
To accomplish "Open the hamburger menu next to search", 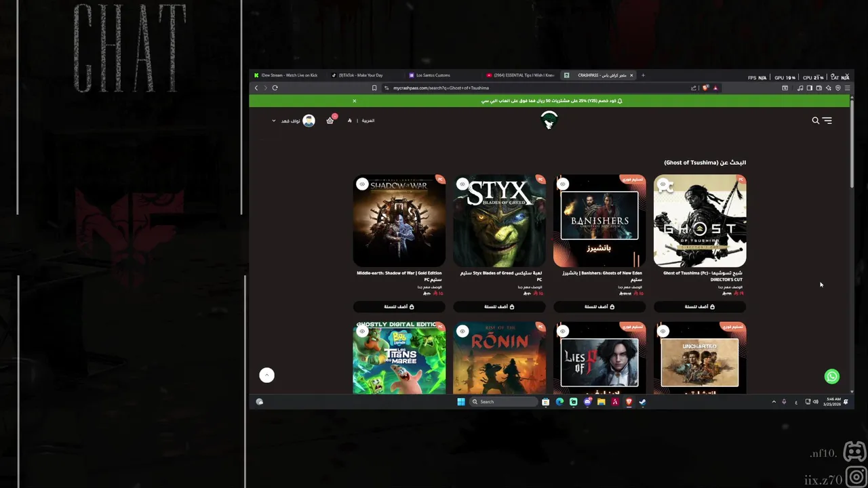I will 827,121.
